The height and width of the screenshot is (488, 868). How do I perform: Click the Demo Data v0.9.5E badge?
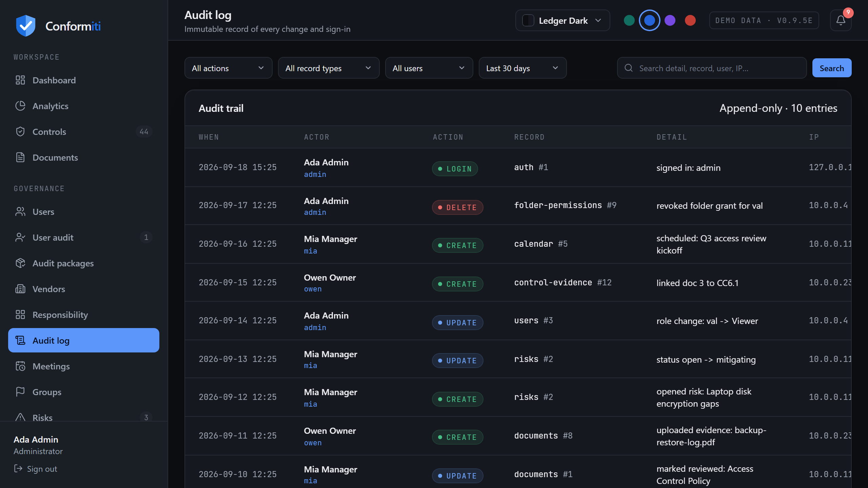click(764, 20)
